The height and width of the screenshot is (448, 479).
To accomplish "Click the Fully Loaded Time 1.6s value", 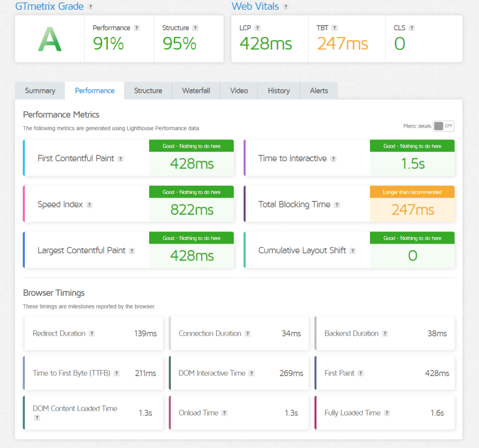I will pyautogui.click(x=437, y=413).
